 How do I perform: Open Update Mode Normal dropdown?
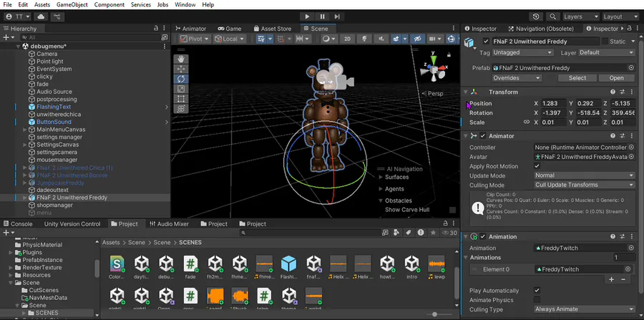(x=585, y=175)
